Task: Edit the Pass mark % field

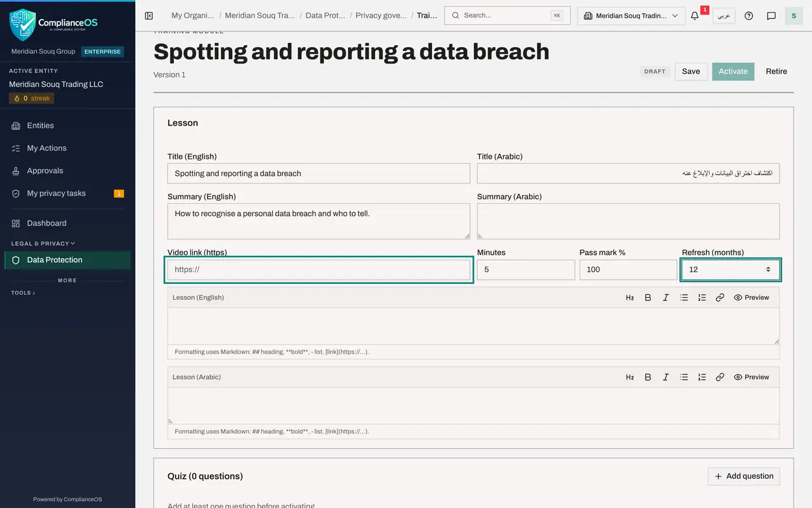Action: 628,269
